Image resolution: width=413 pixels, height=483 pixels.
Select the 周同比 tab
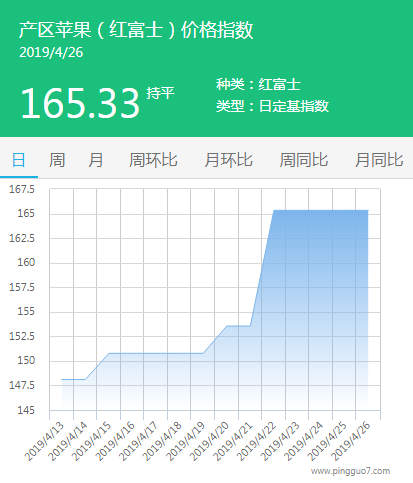pyautogui.click(x=304, y=160)
